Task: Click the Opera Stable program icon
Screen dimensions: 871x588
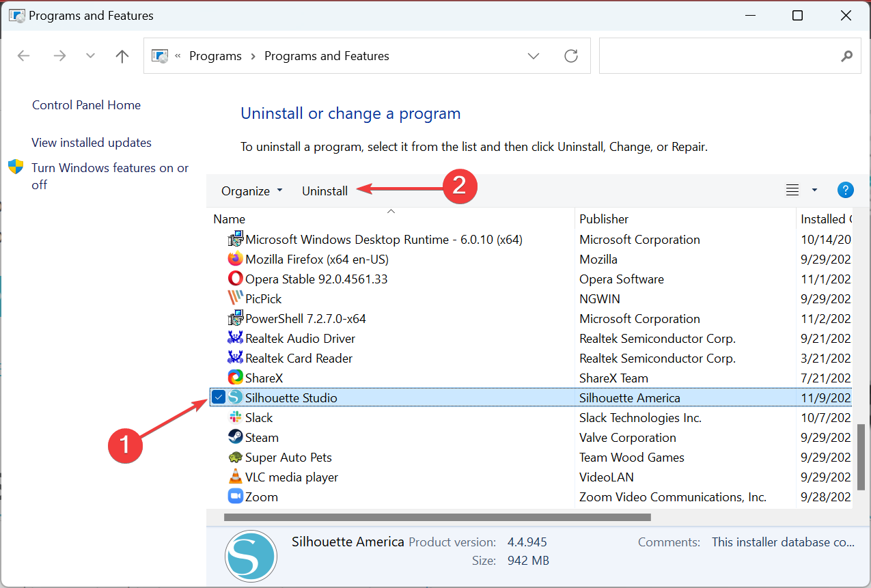Action: (235, 279)
